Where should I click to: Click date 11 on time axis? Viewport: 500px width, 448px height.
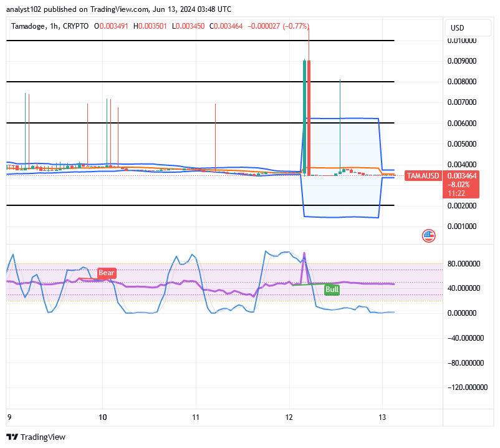pyautogui.click(x=196, y=417)
